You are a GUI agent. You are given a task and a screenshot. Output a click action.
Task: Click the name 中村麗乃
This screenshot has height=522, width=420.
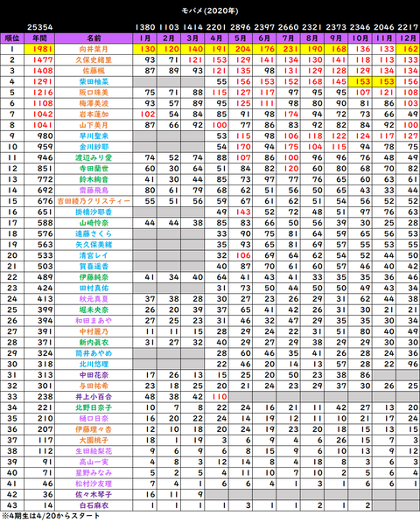[x=94, y=331]
